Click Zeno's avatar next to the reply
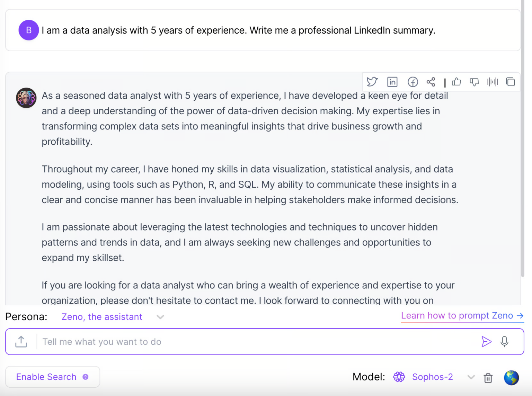The height and width of the screenshot is (396, 532). click(x=26, y=98)
